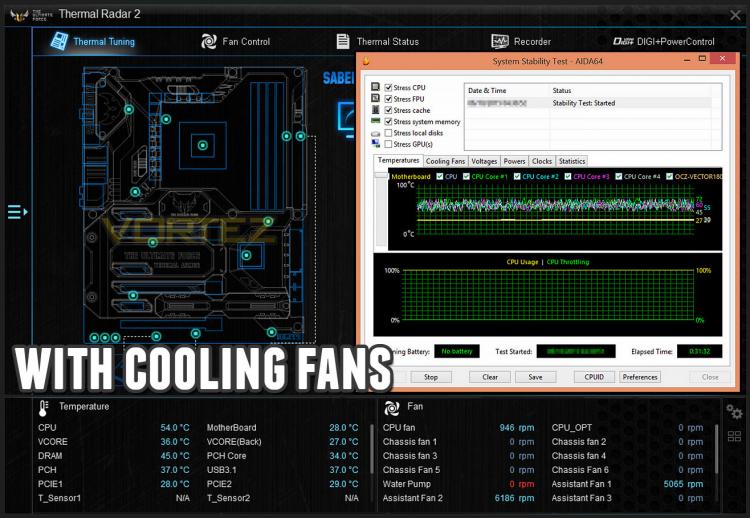Switch to the Voltages tab

484,161
